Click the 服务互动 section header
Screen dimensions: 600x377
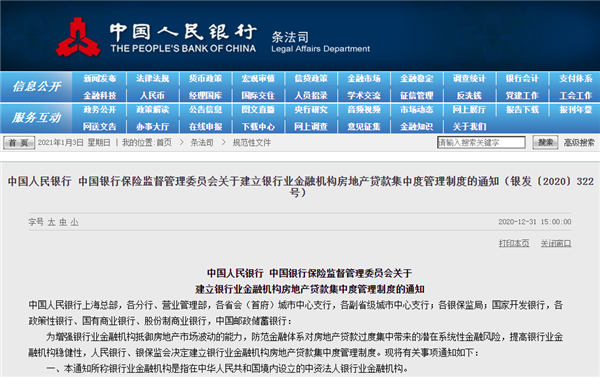tap(37, 118)
